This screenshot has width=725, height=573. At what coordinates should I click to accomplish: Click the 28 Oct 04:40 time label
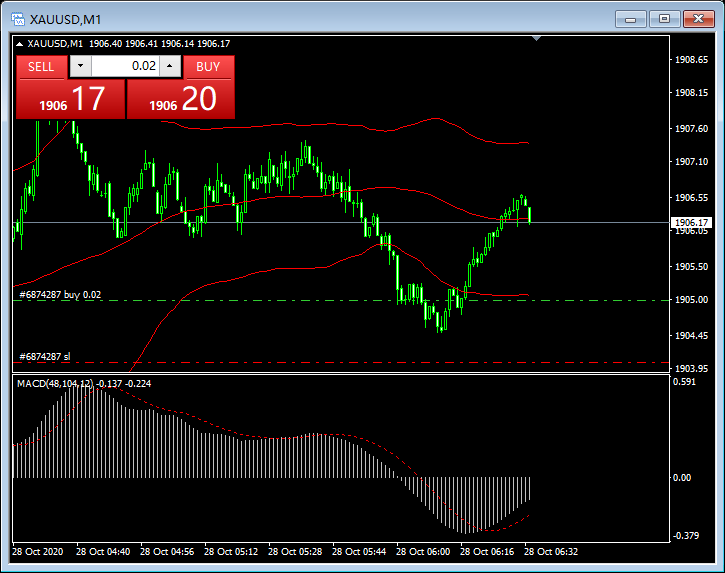(x=103, y=552)
